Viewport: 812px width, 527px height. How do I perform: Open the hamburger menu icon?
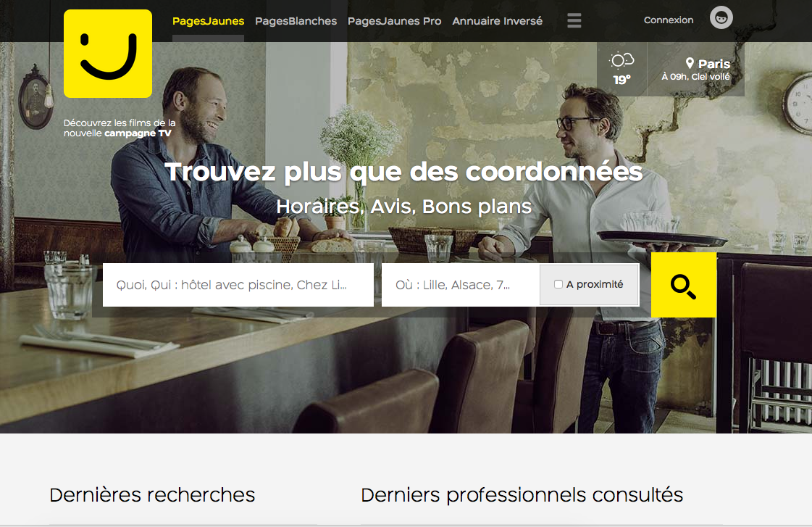click(574, 21)
